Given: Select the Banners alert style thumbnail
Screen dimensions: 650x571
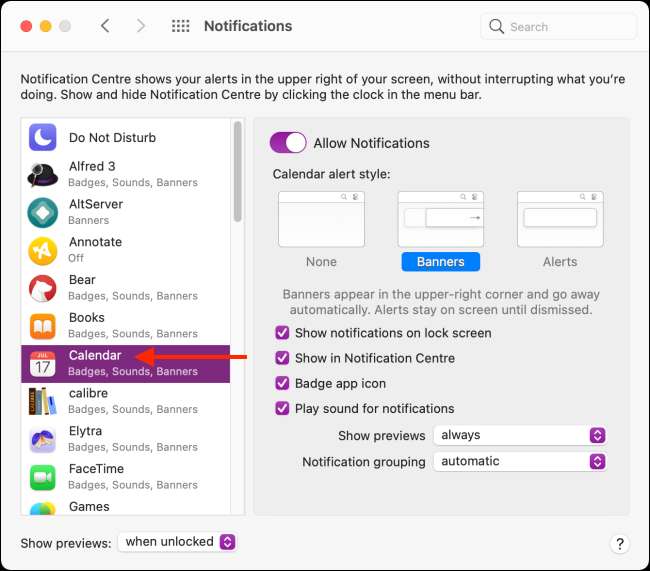Looking at the screenshot, I should pos(441,219).
